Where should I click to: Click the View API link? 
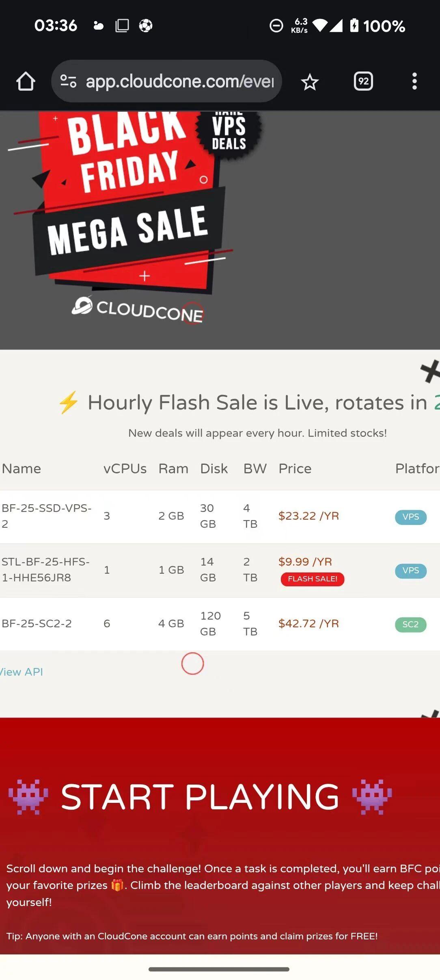click(22, 672)
